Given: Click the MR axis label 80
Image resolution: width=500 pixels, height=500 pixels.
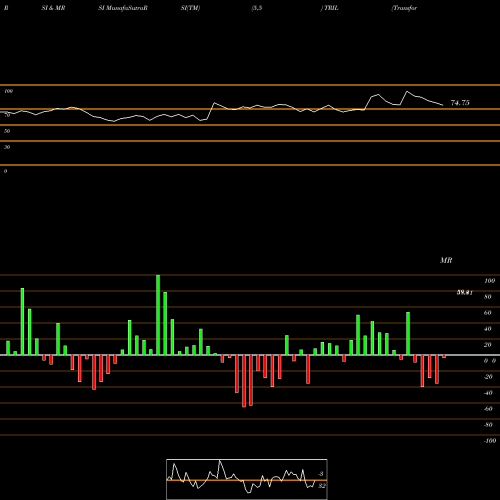Looking at the screenshot, I should pos(488,297).
